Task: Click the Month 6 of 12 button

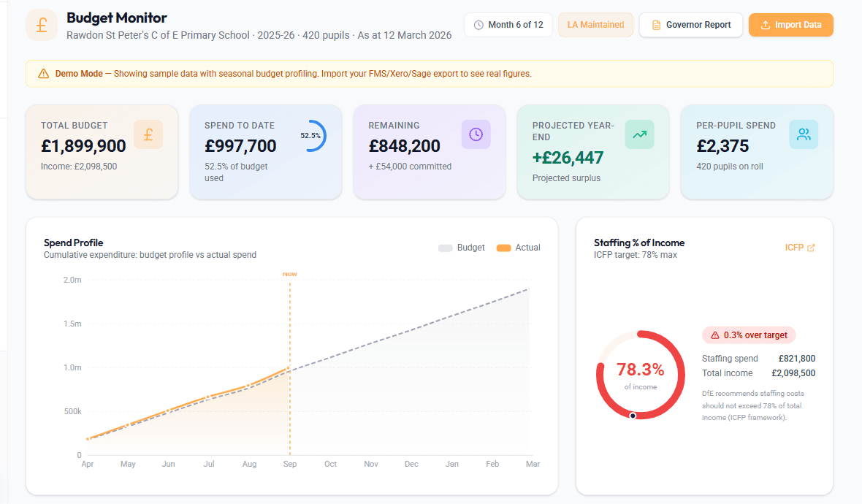Action: [508, 26]
